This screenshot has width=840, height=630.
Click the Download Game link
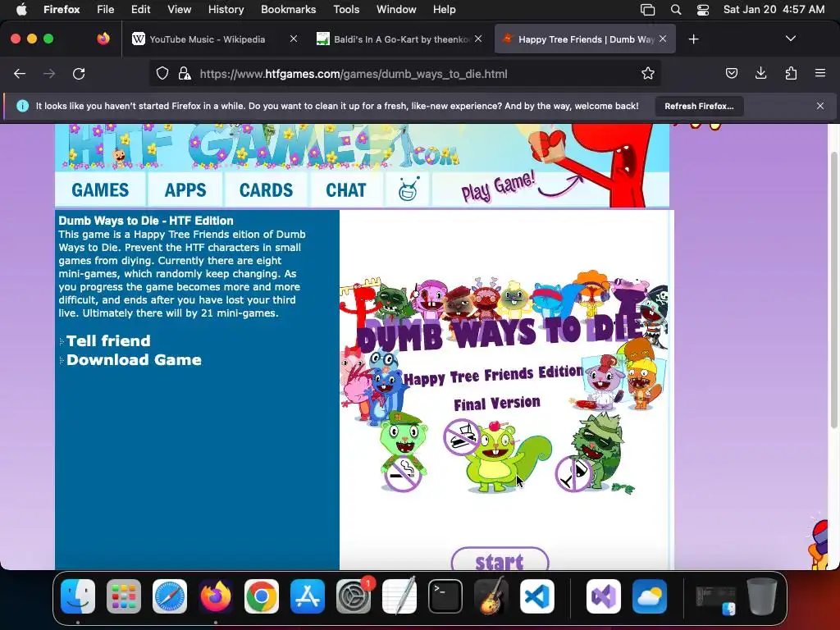(134, 360)
